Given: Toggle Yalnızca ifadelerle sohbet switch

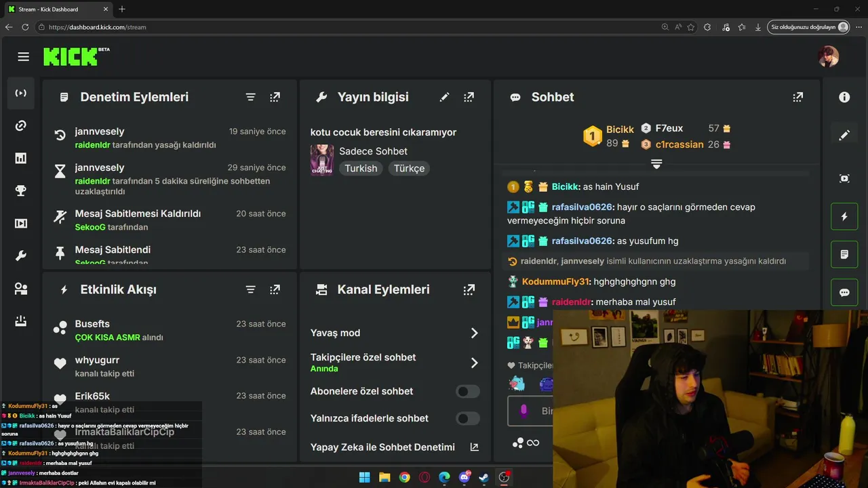Looking at the screenshot, I should 467,418.
